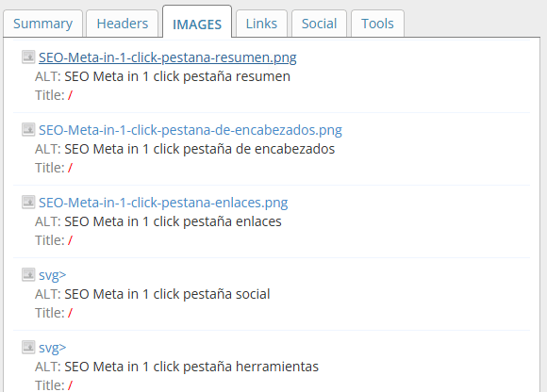547x392 pixels.
Task: Click image icon for the pestaña social entry
Action: 28,274
